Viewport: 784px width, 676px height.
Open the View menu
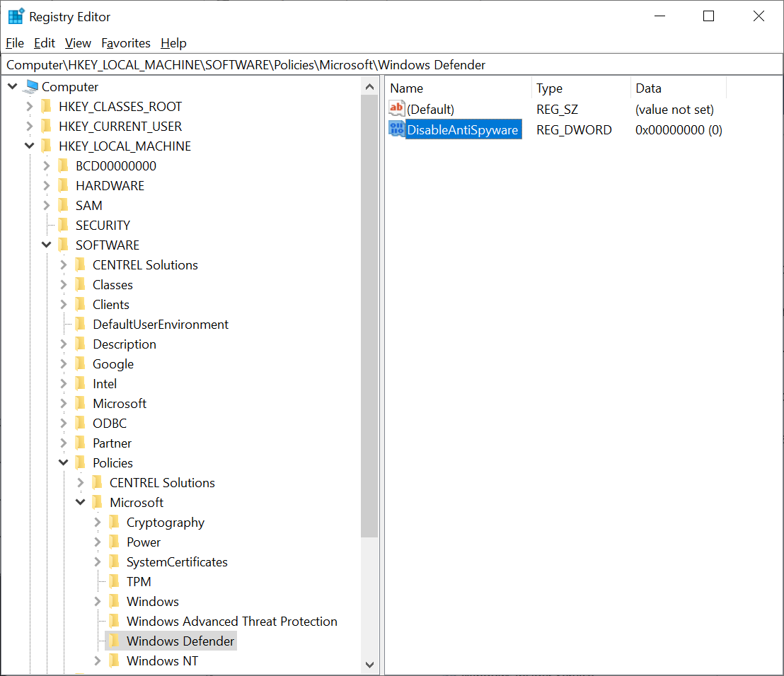tap(78, 43)
